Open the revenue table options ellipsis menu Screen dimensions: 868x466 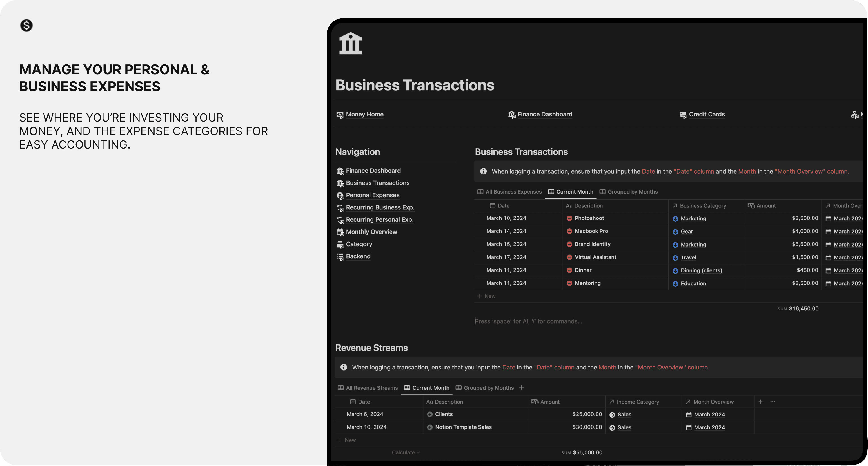point(773,402)
